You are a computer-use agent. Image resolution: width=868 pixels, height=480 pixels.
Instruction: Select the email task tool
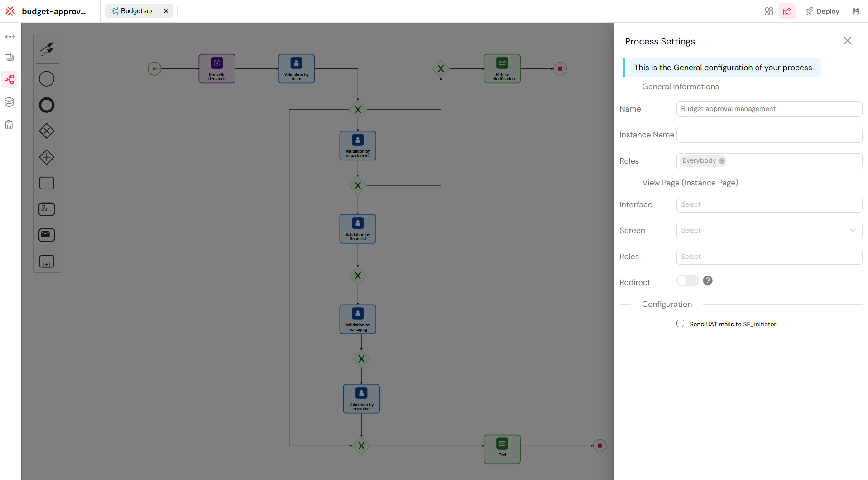[x=47, y=235]
